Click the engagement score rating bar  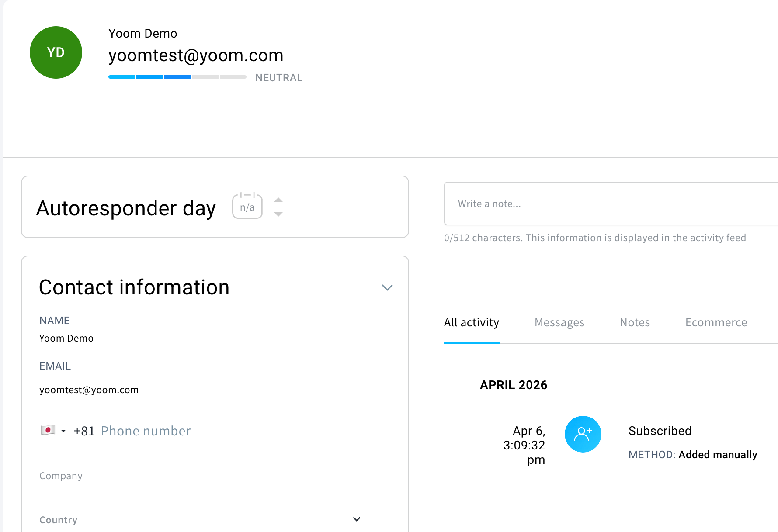[177, 77]
